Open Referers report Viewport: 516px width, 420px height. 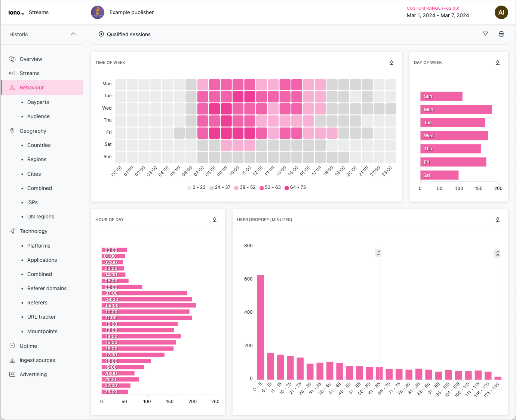[x=37, y=303]
